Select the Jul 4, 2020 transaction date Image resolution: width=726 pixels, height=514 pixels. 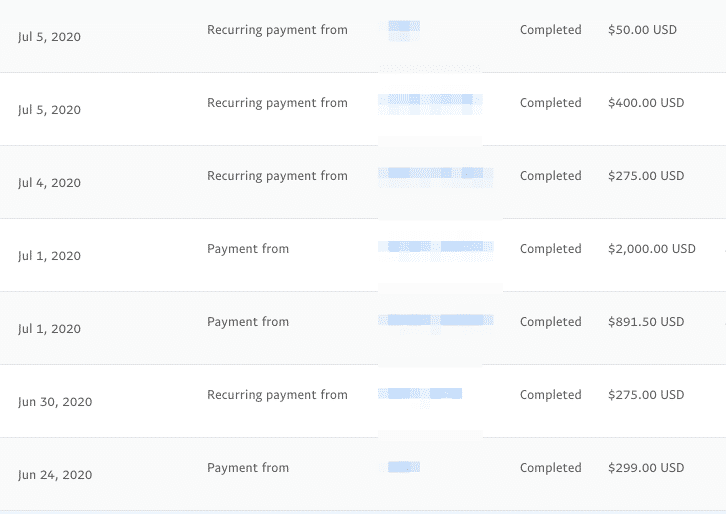coord(50,183)
